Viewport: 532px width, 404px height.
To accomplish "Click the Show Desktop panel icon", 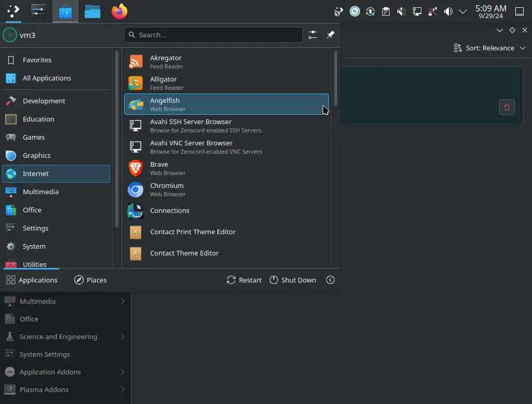I will 520,11.
